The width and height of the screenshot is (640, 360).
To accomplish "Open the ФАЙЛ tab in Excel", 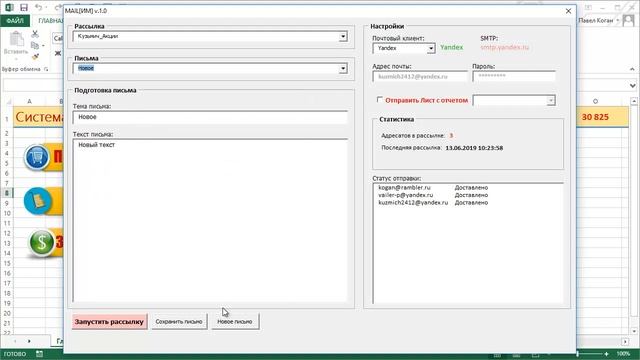I will tap(15, 20).
